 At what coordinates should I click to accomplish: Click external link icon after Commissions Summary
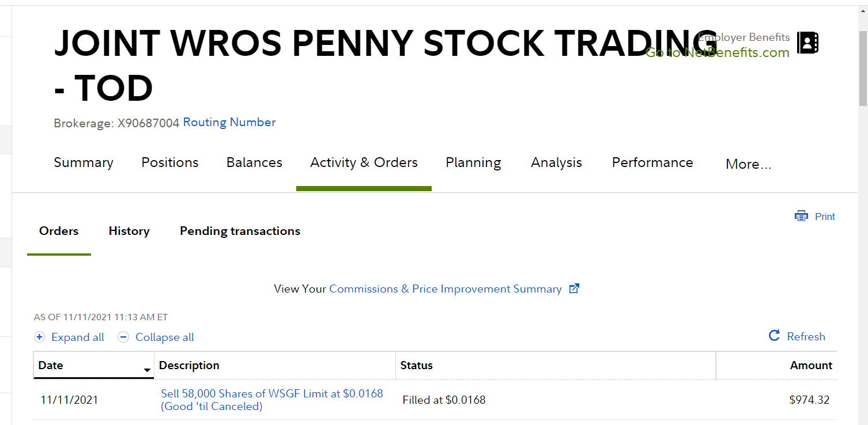tap(574, 289)
